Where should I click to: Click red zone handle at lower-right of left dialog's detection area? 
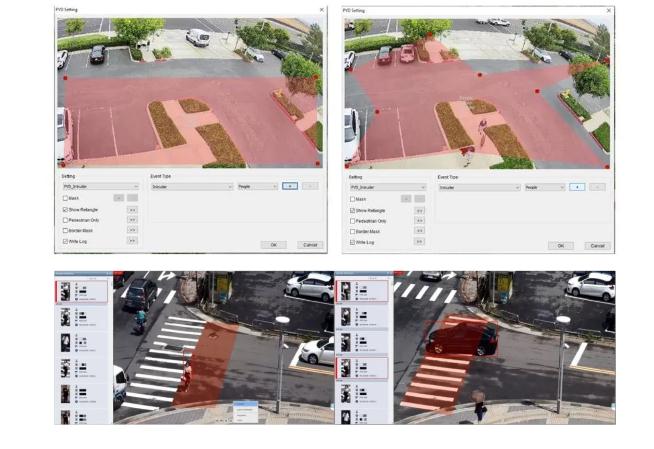317,163
